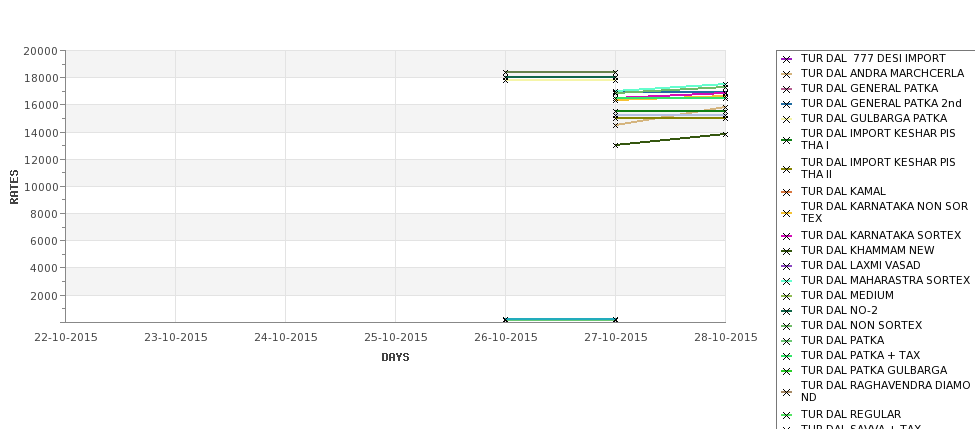This screenshot has height=429, width=975.
Task: Select the TUR DAL LAXMI VASAD legend label
Action: pyautogui.click(x=861, y=265)
